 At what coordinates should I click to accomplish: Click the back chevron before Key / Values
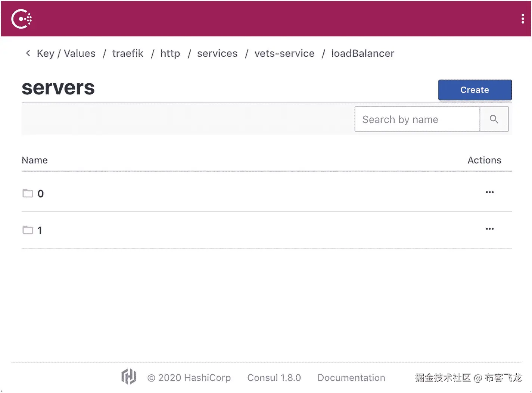(28, 53)
